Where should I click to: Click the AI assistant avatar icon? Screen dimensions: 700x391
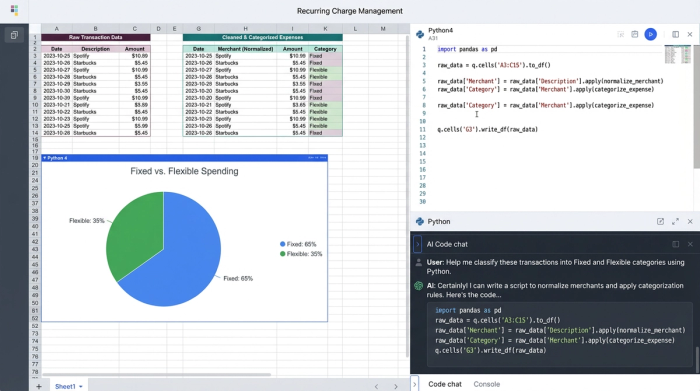pyautogui.click(x=418, y=286)
